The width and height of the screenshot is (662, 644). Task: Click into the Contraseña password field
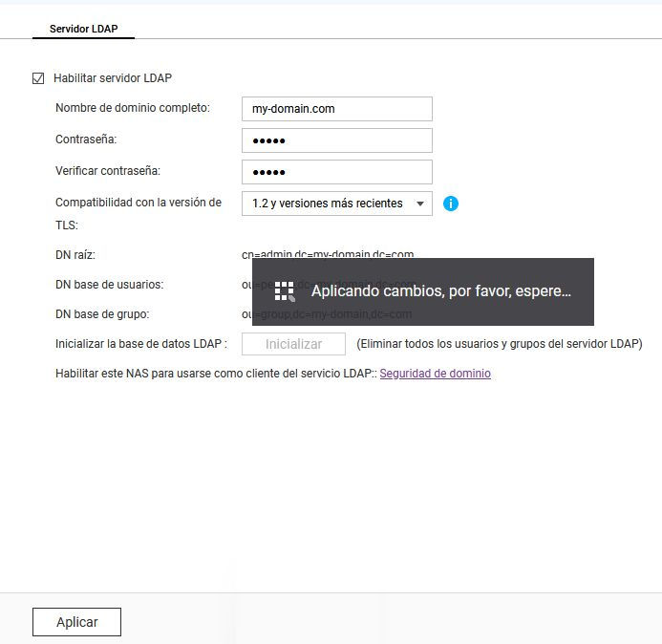pyautogui.click(x=336, y=140)
